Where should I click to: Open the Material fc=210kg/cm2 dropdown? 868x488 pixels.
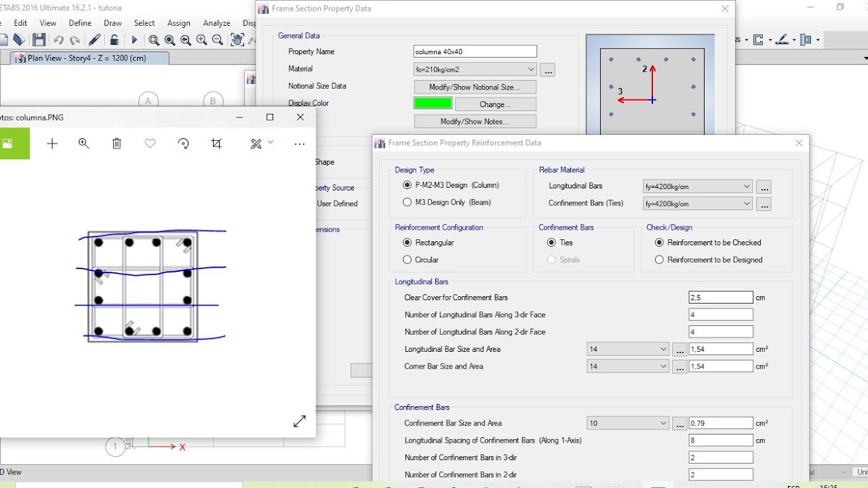tap(475, 69)
